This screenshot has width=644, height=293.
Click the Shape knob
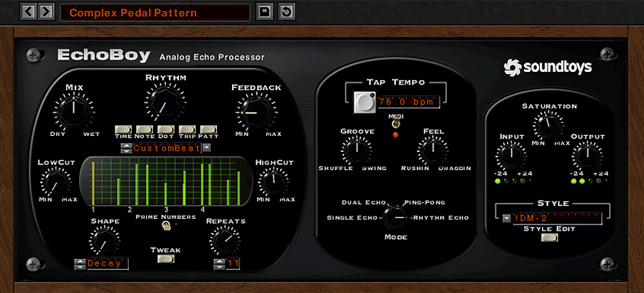[105, 240]
